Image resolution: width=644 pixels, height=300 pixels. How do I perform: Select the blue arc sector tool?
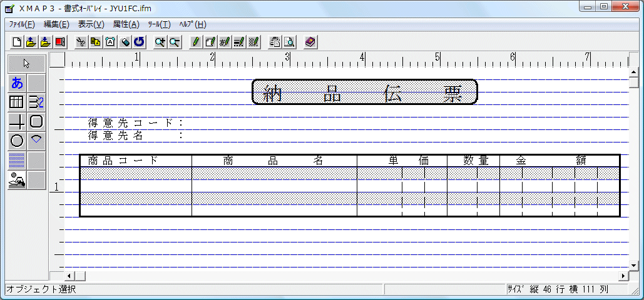coord(36,141)
